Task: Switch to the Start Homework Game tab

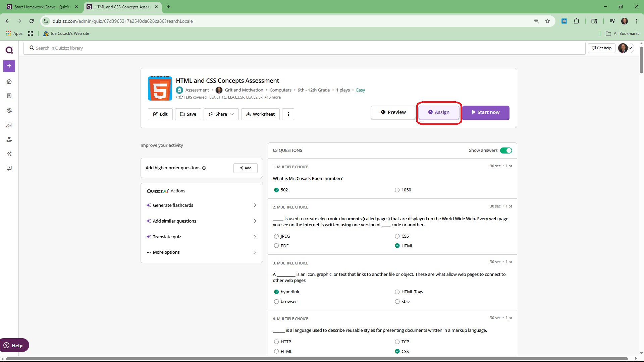Action: tap(42, 7)
